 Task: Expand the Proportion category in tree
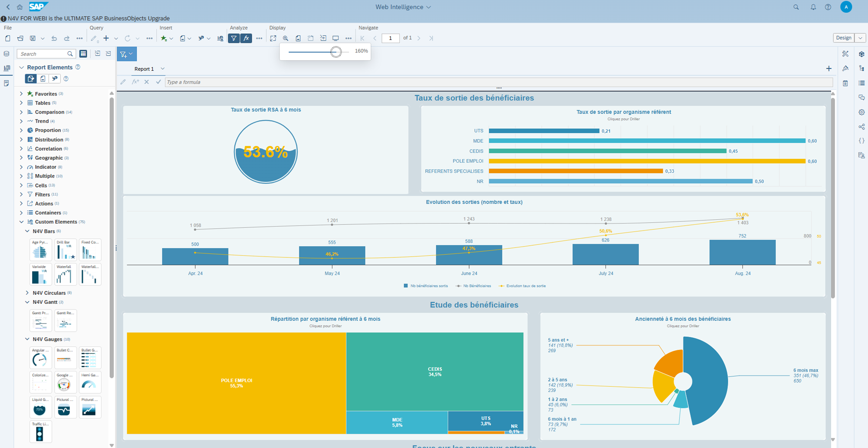point(21,130)
